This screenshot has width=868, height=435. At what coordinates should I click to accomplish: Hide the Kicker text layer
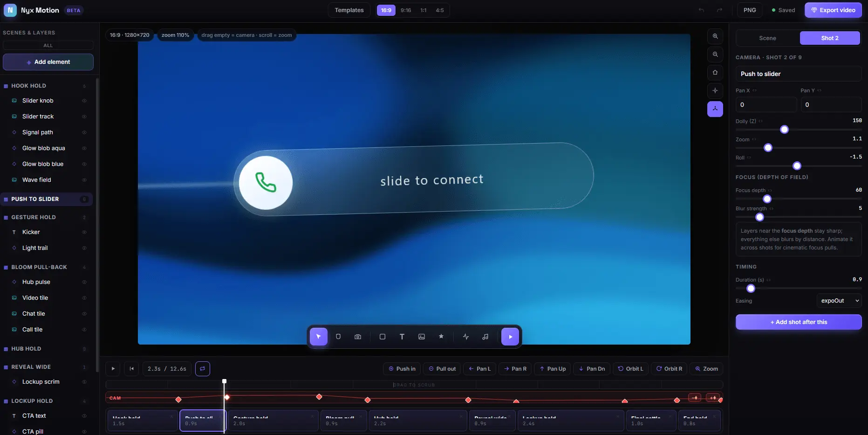[x=84, y=232]
